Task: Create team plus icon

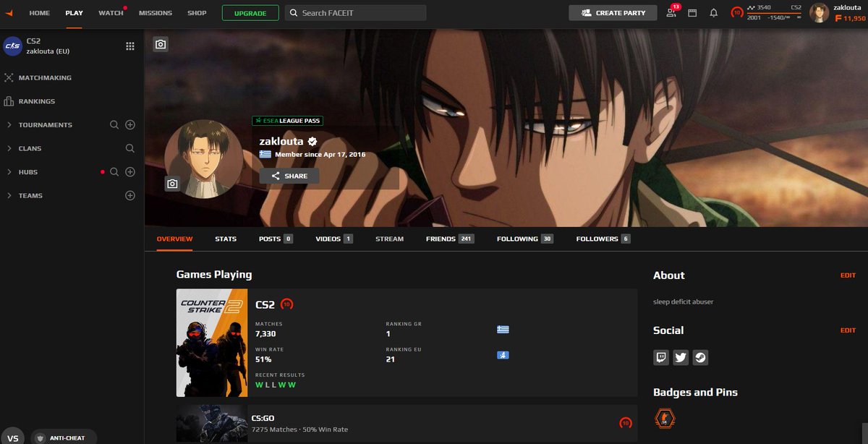Action: click(130, 195)
